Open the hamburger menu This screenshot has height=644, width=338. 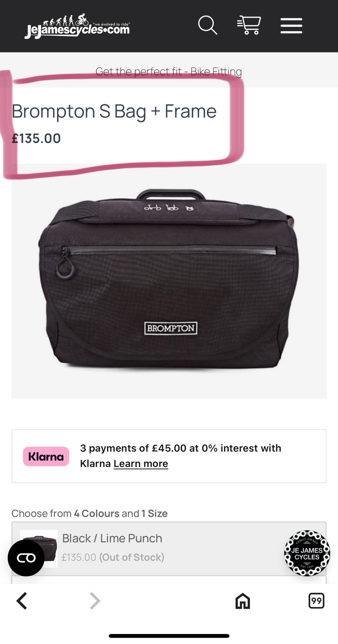291,26
